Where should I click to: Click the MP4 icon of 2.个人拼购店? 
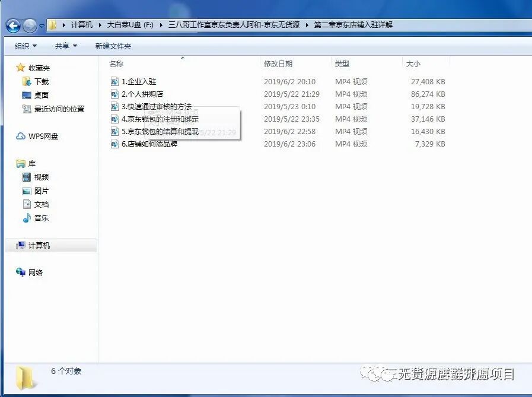point(114,94)
